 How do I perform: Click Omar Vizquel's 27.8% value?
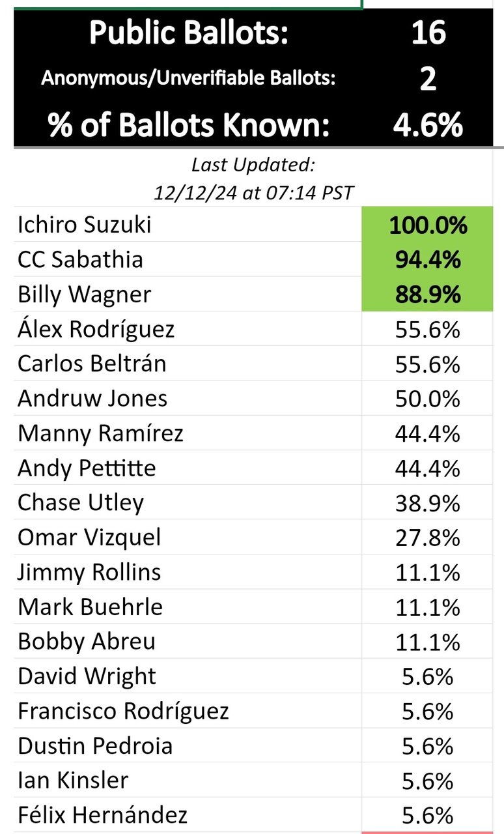click(427, 537)
